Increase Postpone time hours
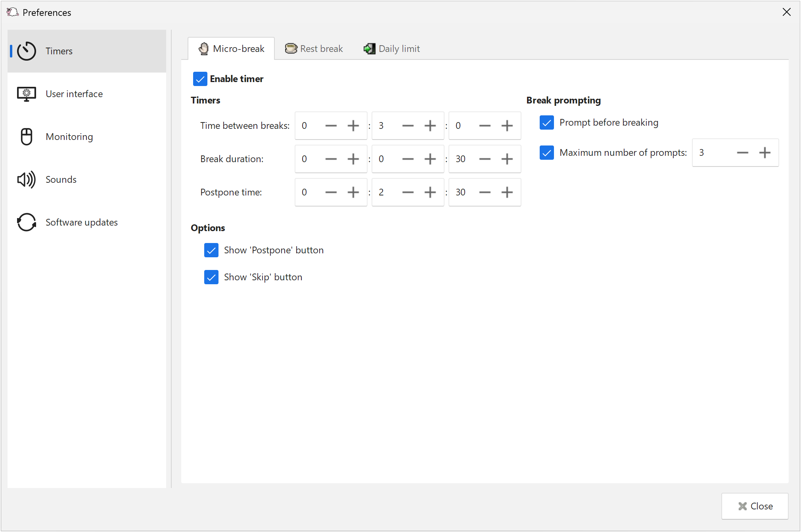 pyautogui.click(x=353, y=192)
